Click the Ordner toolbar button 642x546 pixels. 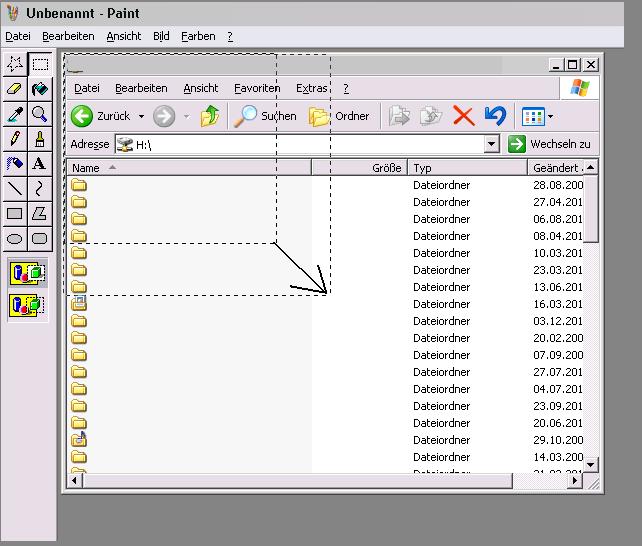click(340, 116)
